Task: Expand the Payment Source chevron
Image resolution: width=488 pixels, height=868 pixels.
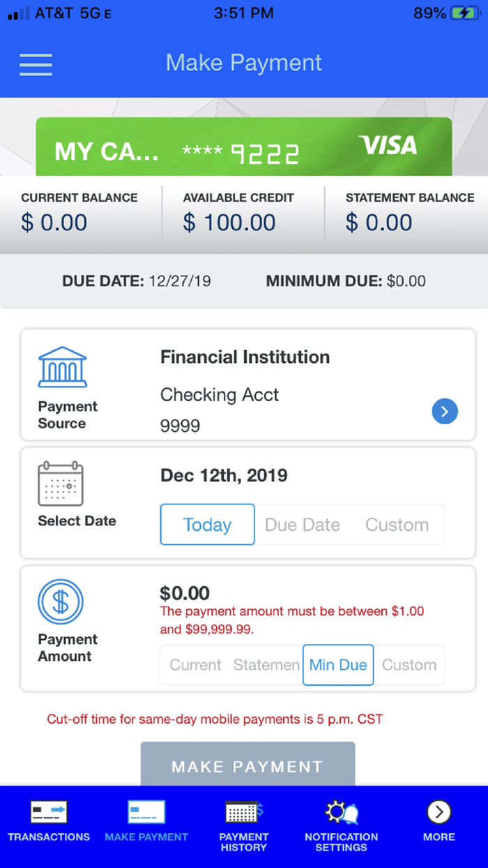Action: (x=445, y=412)
